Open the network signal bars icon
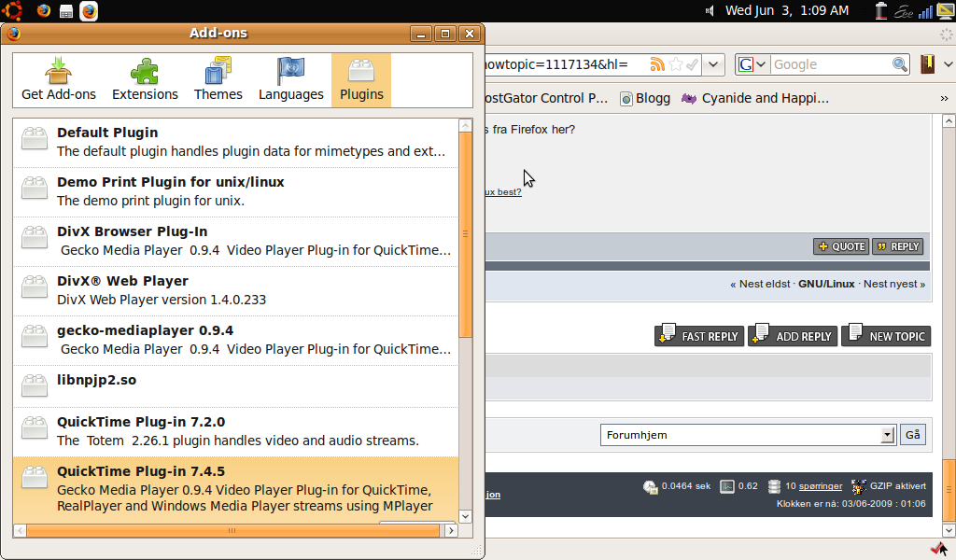Viewport: 956px width, 560px height. point(925,11)
